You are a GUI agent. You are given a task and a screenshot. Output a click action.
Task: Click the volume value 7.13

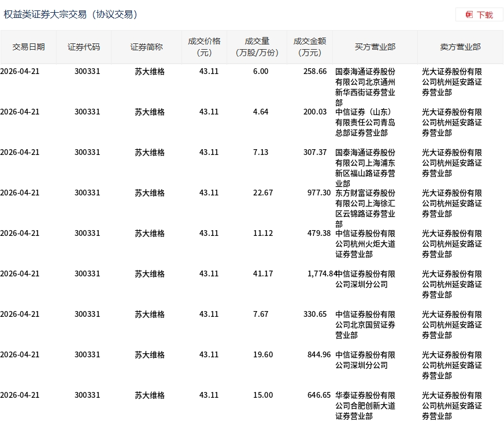pos(261,153)
